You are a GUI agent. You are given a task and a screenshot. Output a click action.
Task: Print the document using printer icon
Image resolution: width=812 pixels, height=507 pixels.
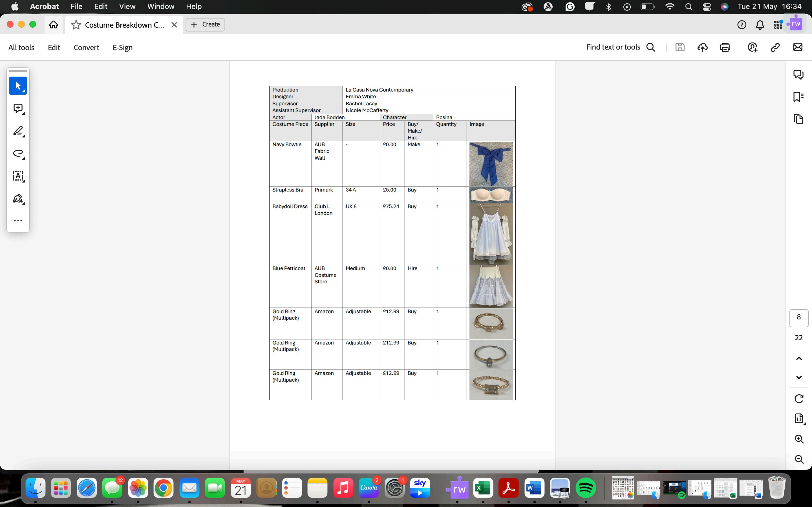tap(725, 47)
